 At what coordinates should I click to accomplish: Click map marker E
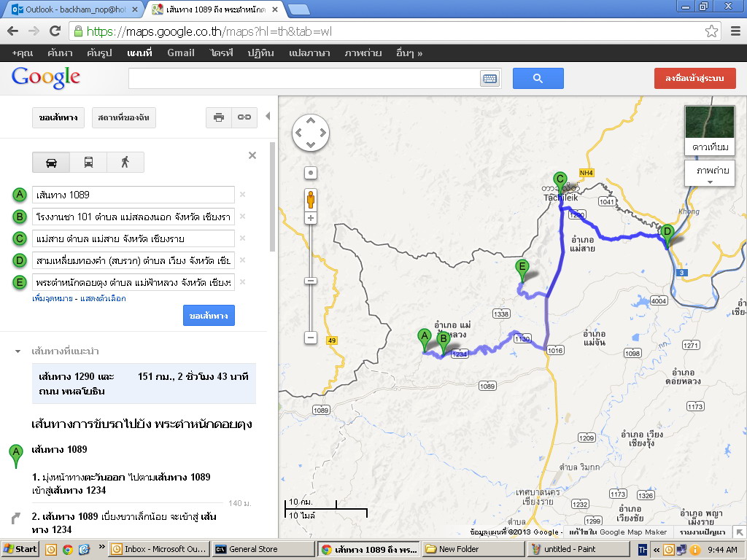click(x=522, y=271)
